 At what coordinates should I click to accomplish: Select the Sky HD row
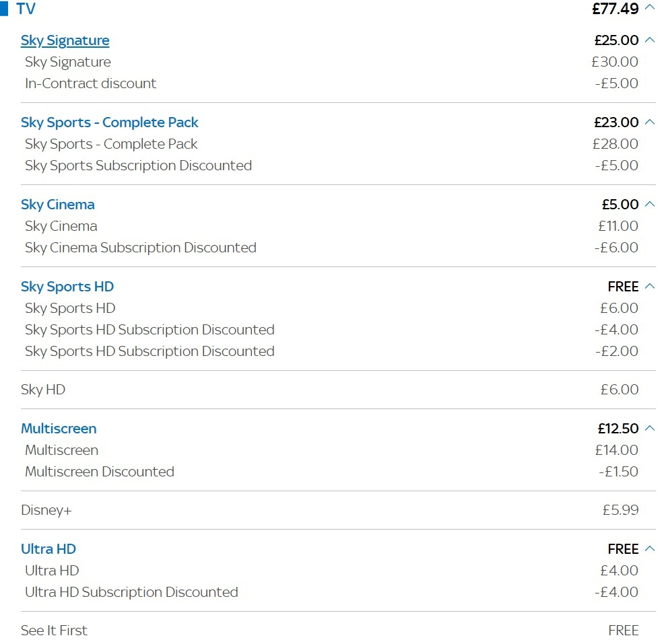pyautogui.click(x=338, y=390)
